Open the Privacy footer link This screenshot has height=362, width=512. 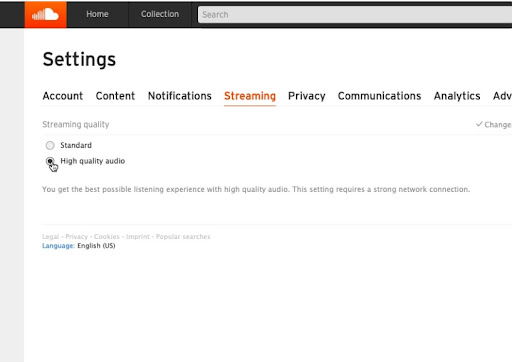click(76, 237)
